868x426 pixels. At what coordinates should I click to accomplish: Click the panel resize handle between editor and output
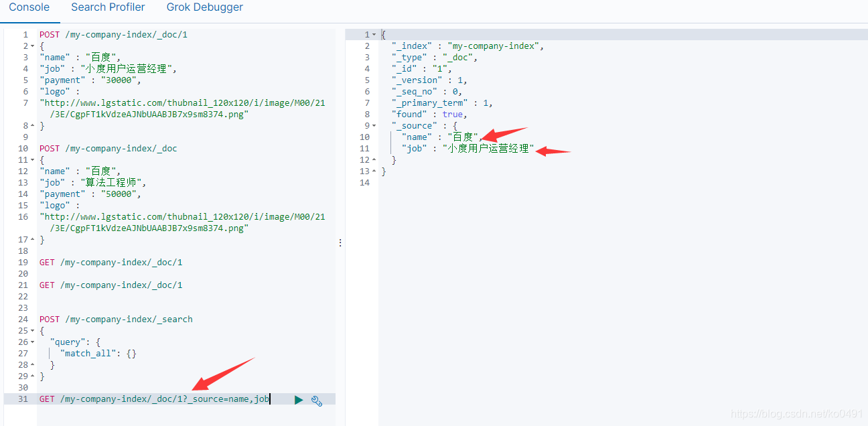point(340,242)
